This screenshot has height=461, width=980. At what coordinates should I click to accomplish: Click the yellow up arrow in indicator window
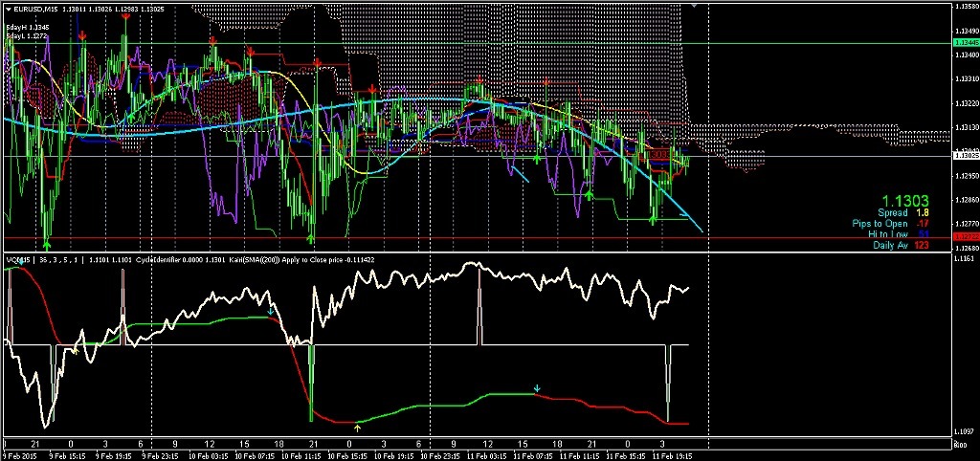(357, 427)
